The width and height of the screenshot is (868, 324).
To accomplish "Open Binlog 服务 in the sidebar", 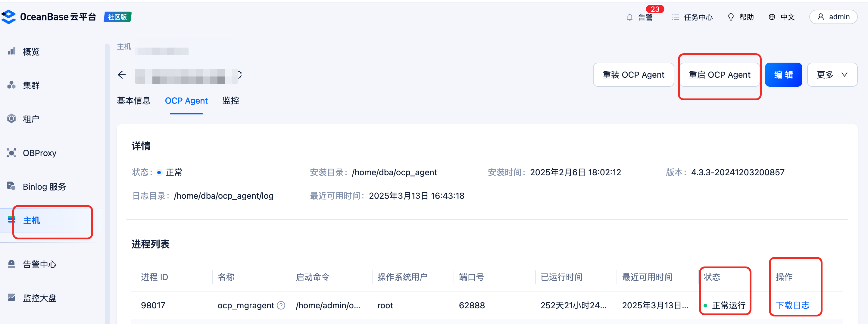I will (45, 187).
